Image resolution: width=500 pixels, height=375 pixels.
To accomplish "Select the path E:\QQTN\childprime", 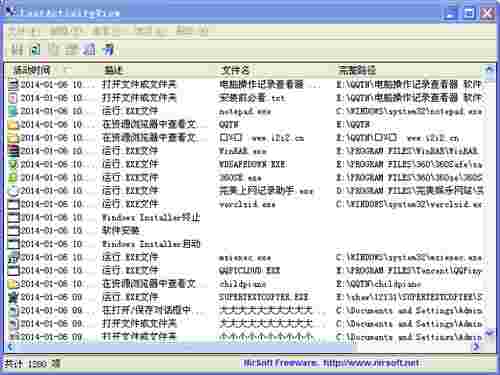I will pyautogui.click(x=379, y=284).
